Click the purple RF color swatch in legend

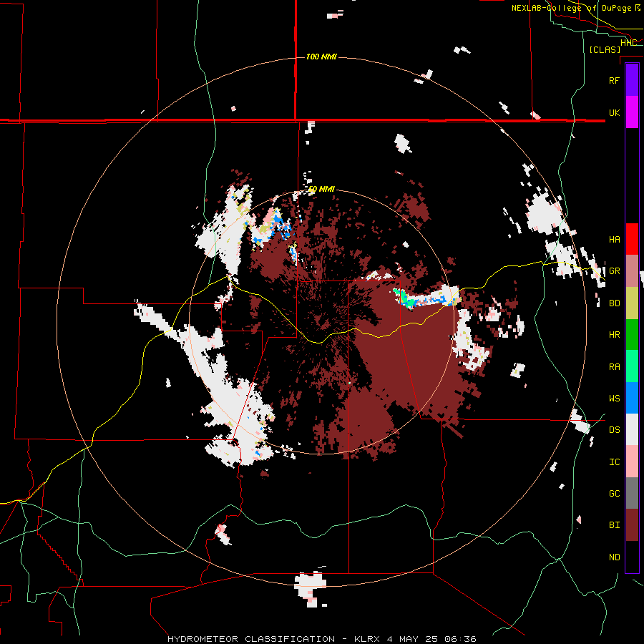(632, 80)
